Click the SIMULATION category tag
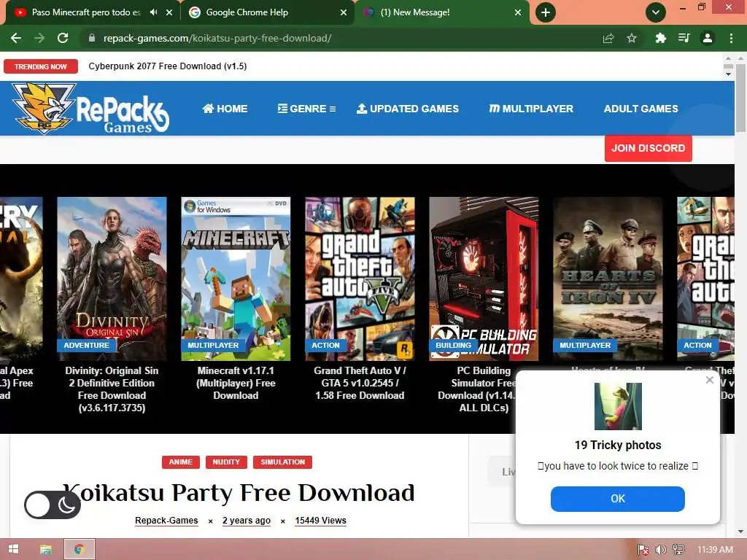 click(x=282, y=462)
